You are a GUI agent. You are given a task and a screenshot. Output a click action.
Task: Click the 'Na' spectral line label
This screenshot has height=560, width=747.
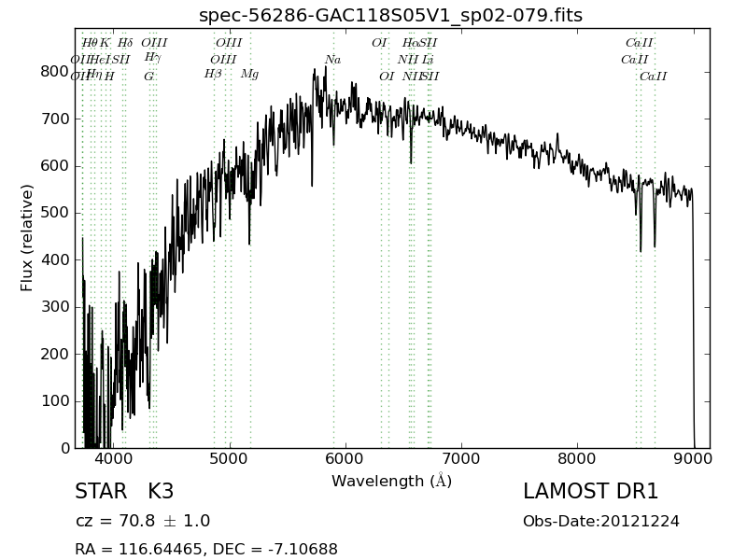[x=333, y=60]
